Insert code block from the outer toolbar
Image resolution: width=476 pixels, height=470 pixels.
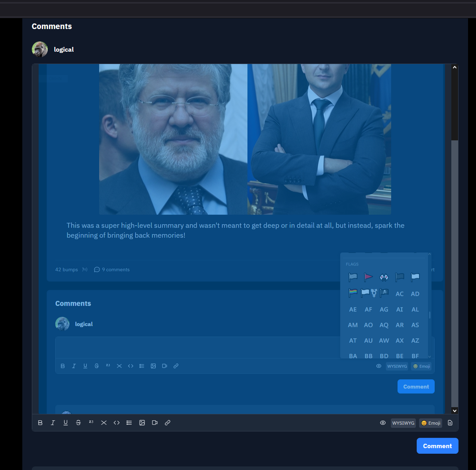coord(117,423)
